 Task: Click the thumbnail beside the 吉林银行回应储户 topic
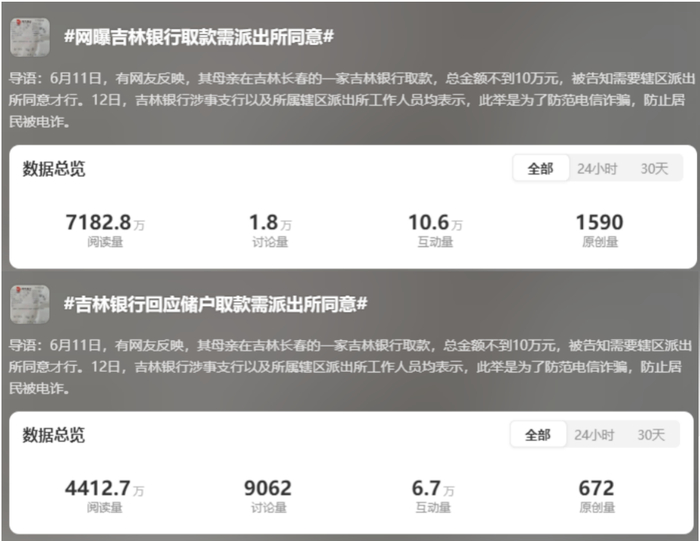(30, 304)
